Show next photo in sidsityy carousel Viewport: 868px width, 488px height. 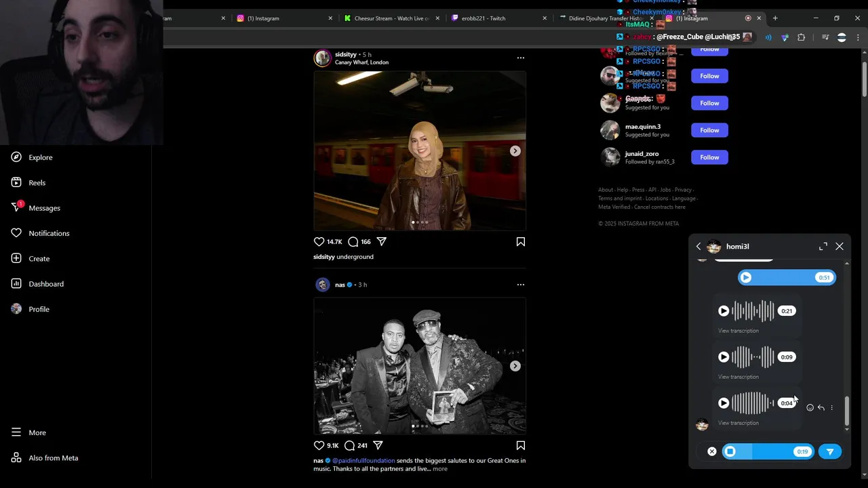click(515, 151)
